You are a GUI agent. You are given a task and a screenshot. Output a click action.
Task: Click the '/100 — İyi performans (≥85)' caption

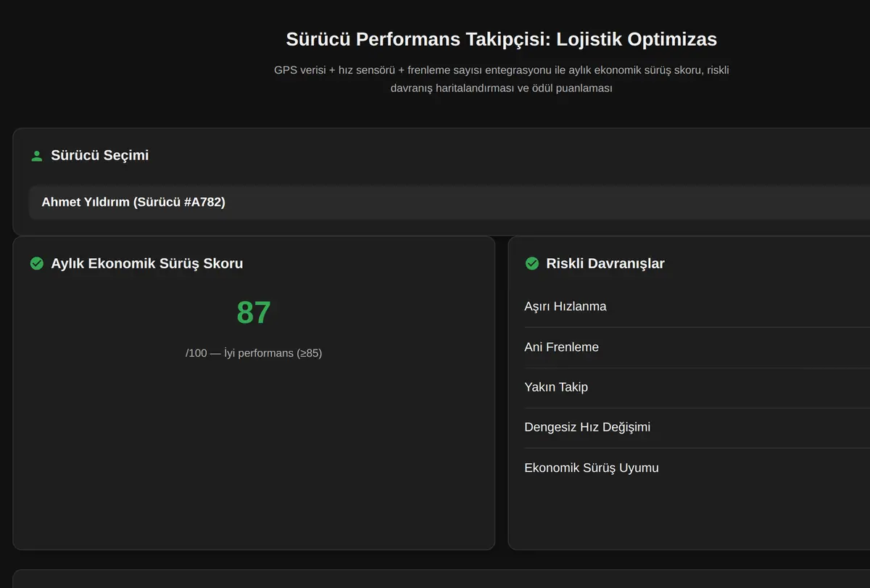click(254, 353)
